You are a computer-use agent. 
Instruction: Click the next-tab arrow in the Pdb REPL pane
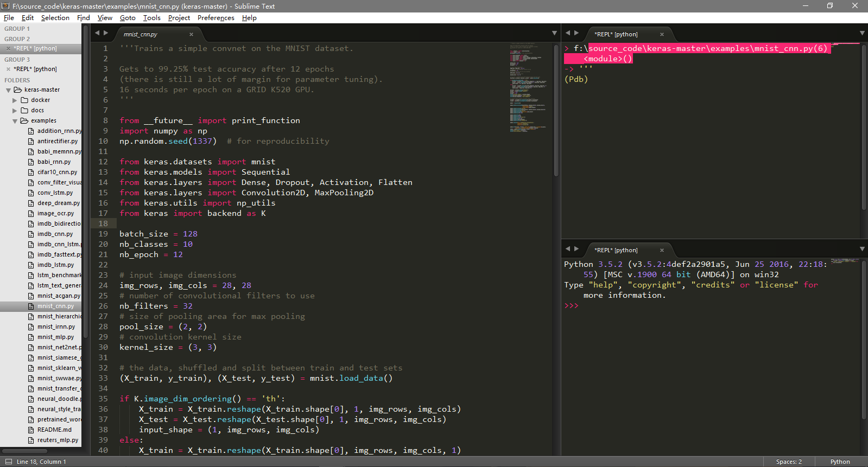click(x=576, y=33)
